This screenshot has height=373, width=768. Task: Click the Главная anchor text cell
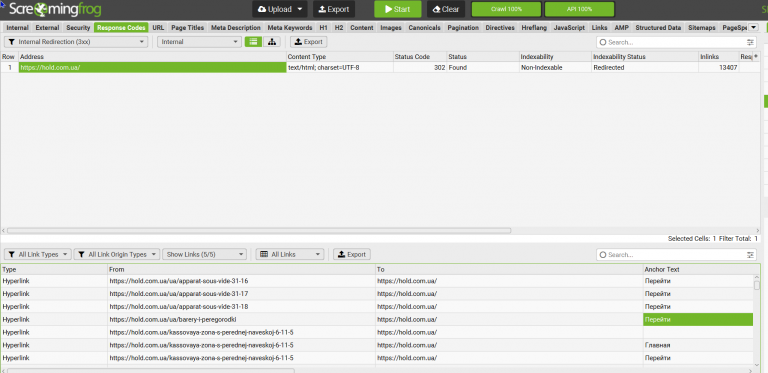(x=697, y=345)
